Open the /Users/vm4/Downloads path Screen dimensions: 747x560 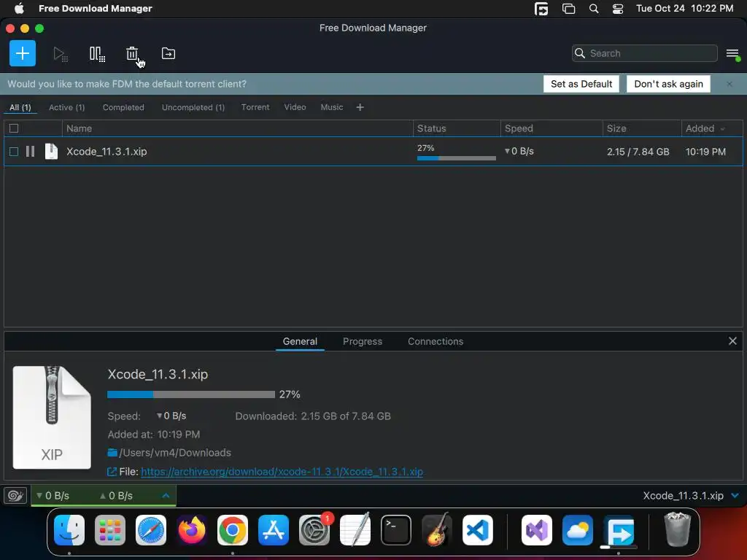[x=175, y=452]
